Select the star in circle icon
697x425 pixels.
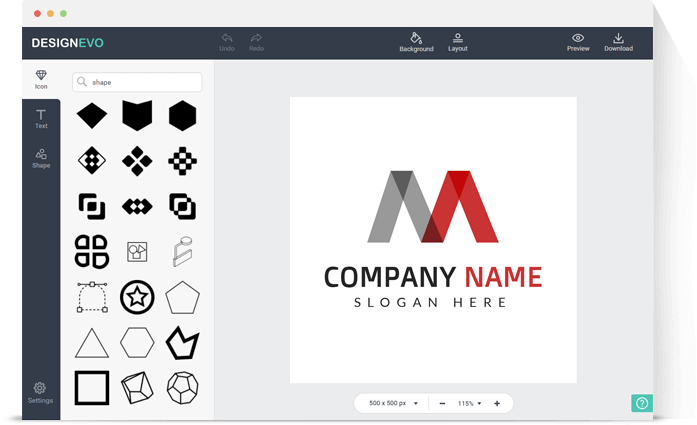pyautogui.click(x=137, y=297)
